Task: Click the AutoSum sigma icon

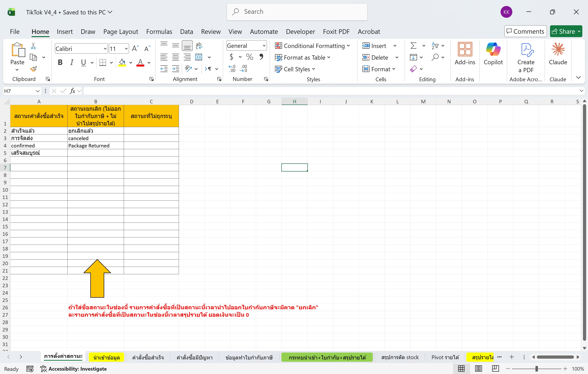Action: pos(413,46)
